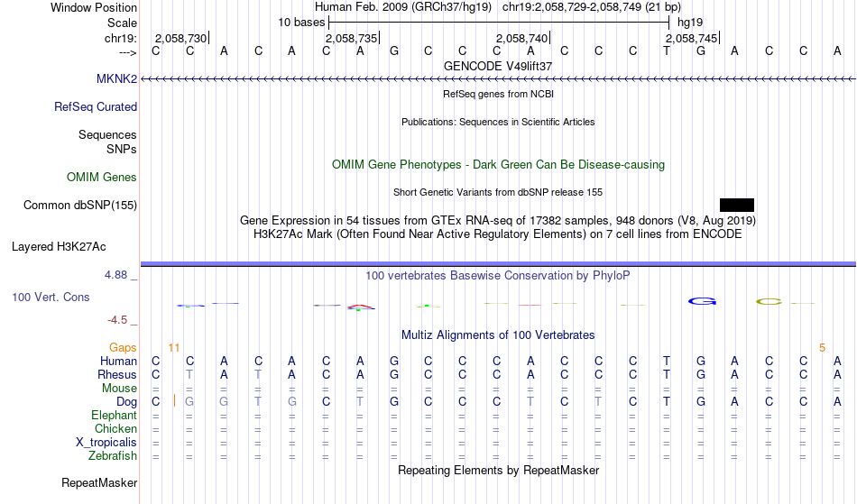Image resolution: width=857 pixels, height=504 pixels.
Task: Click the 100 Vert. Cons track label
Action: point(51,298)
